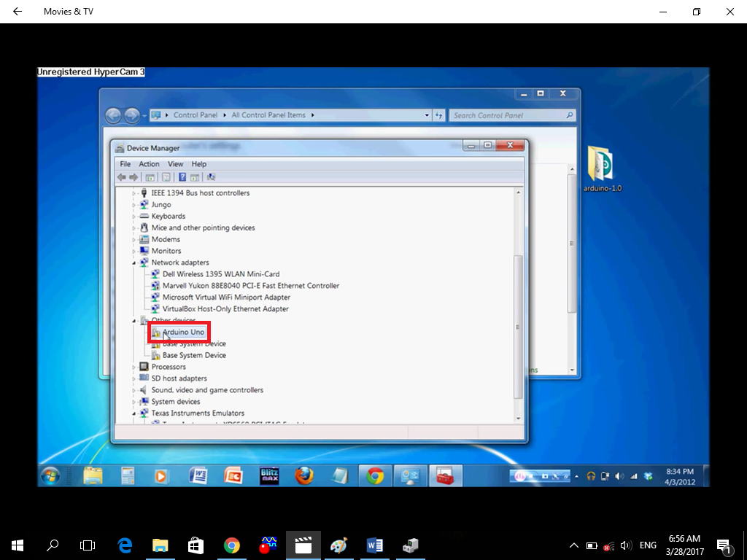The image size is (747, 560).
Task: Collapse the Texas Instruments Emulators node
Action: (x=134, y=413)
